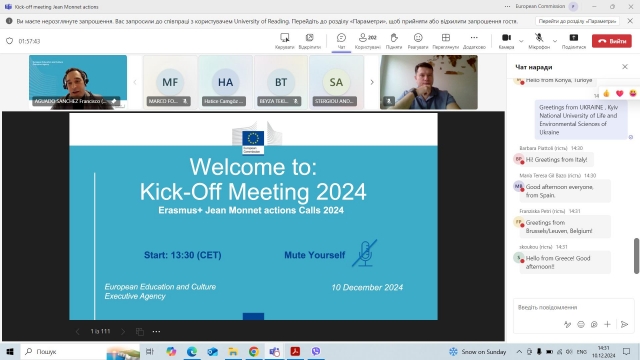Viewport: 640px width, 360px height.
Task: Open Outlook from the taskbar
Action: (x=212, y=351)
